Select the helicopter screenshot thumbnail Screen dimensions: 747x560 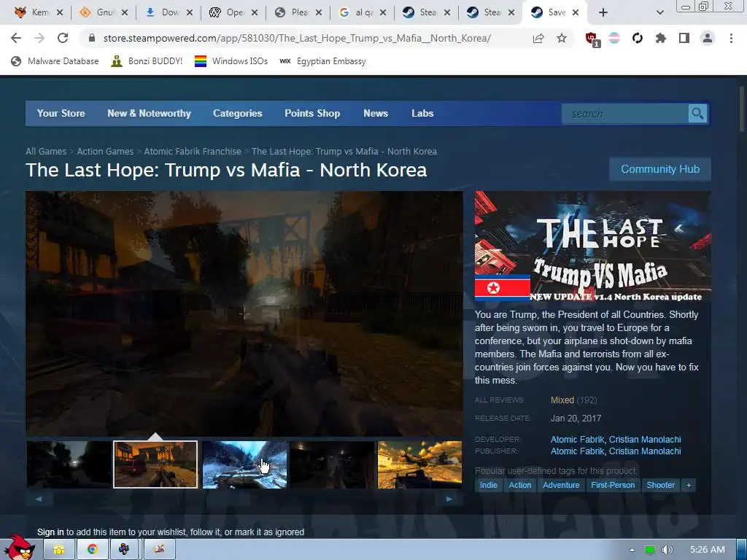tap(419, 464)
